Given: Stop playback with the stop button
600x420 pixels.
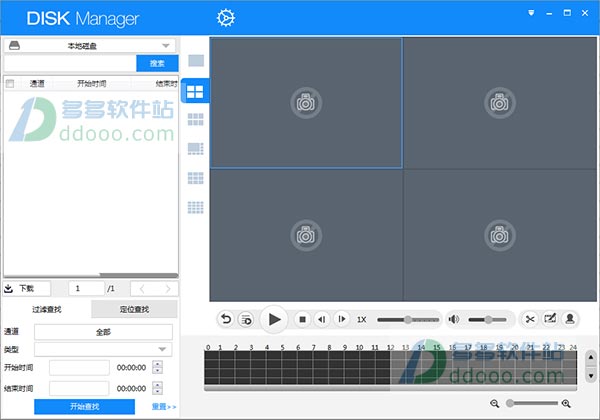Looking at the screenshot, I should [302, 319].
